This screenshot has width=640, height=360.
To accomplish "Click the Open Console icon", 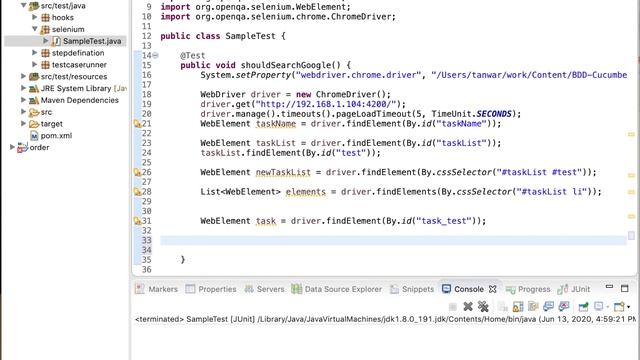I will pyautogui.click(x=619, y=307).
